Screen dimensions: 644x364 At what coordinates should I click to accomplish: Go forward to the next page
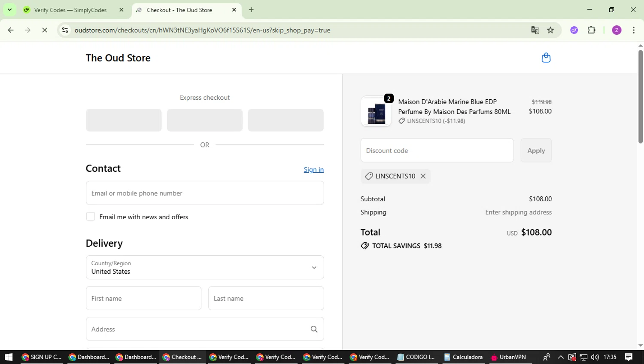(27, 30)
